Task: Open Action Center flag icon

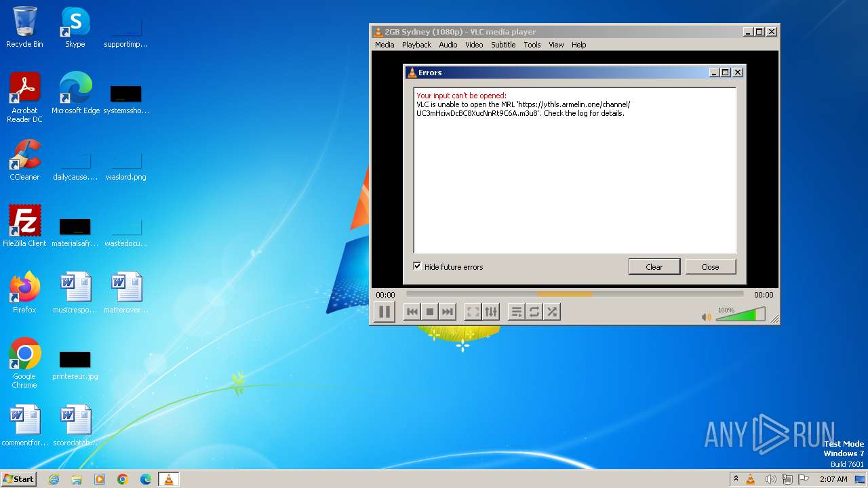Action: point(805,479)
